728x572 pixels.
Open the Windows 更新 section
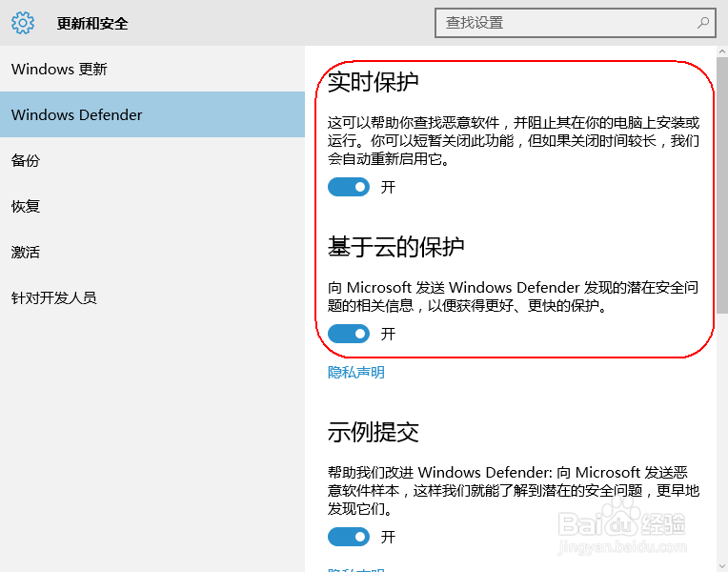(x=152, y=69)
